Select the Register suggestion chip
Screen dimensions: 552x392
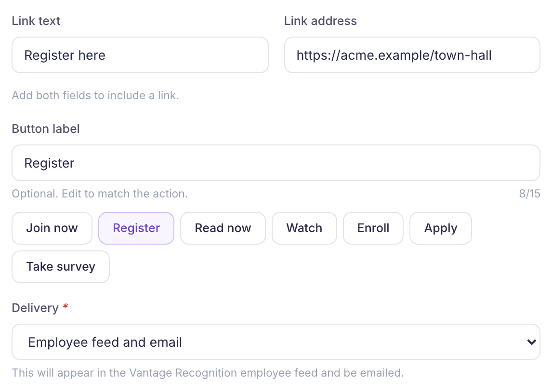[136, 228]
